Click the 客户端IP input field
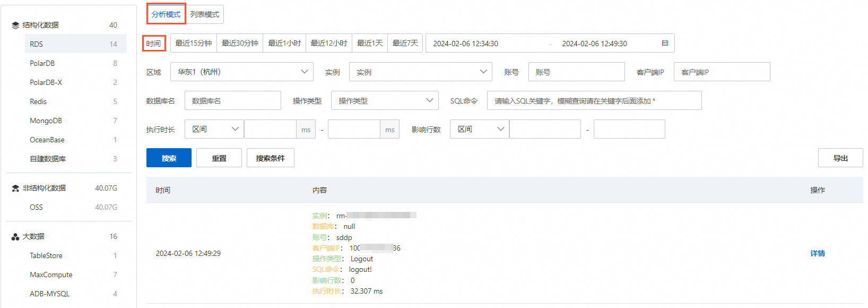 722,72
